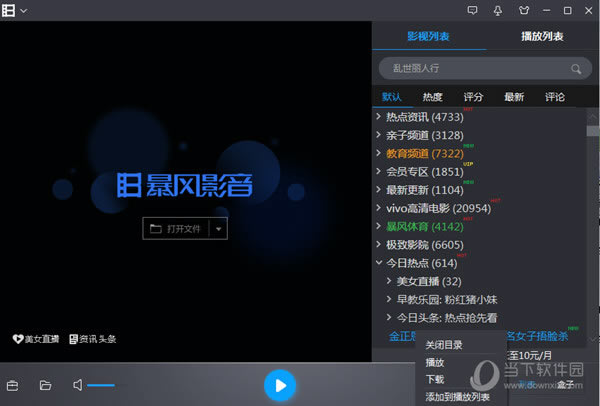Select the 热度 sort tab

click(x=432, y=97)
